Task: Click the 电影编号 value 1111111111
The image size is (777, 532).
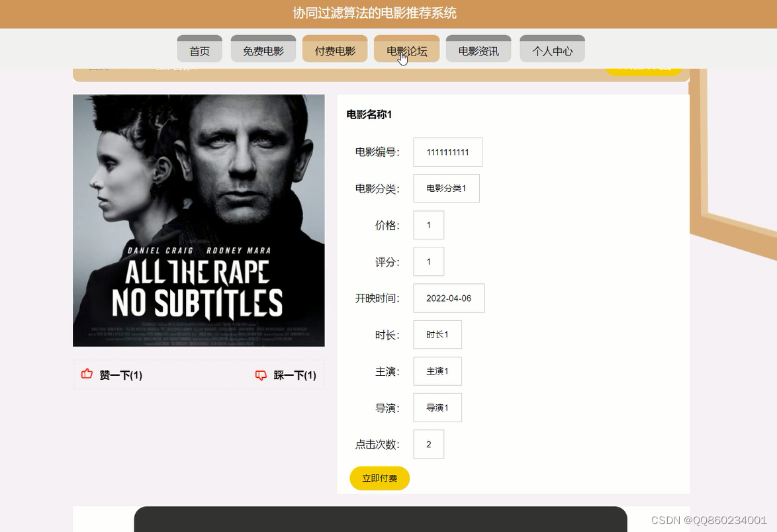Action: [x=448, y=152]
